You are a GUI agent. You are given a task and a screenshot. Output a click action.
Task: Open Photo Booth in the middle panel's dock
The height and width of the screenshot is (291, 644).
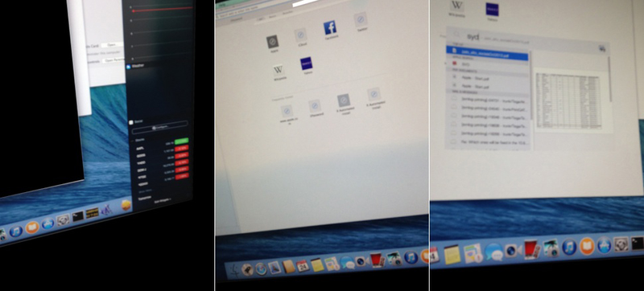coord(376,260)
